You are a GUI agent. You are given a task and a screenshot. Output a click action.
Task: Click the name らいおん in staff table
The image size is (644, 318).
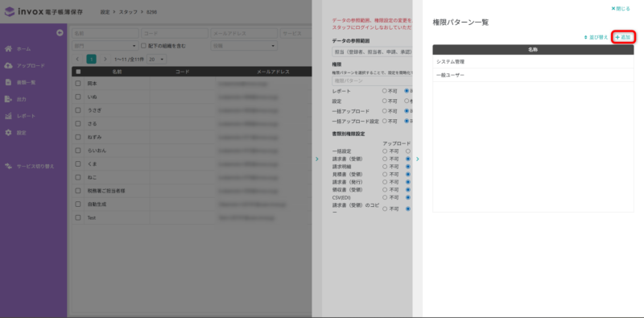coord(97,151)
